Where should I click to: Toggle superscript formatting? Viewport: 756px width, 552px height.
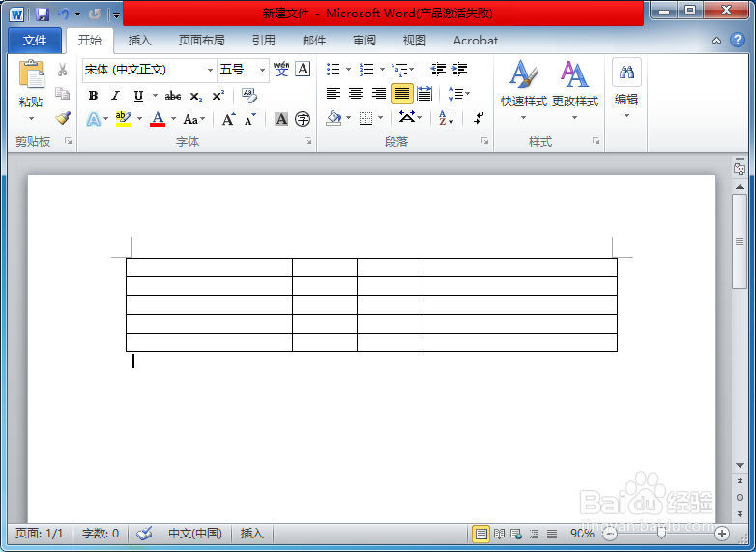coord(218,96)
